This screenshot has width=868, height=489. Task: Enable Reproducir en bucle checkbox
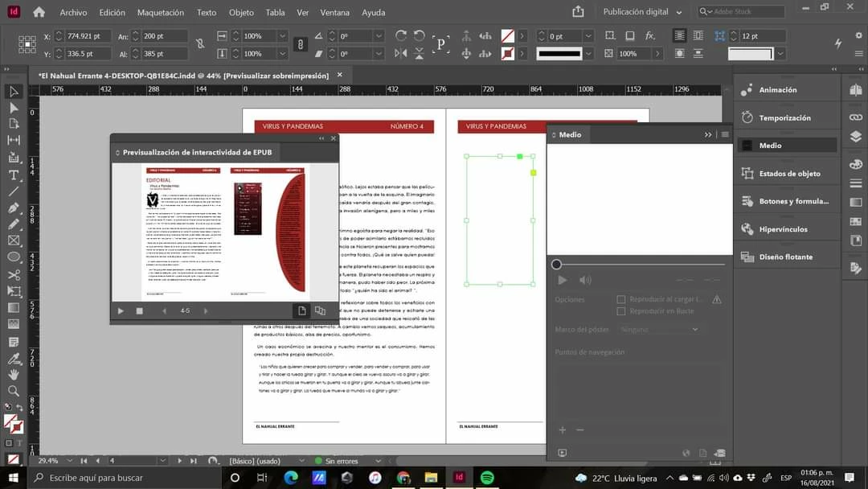click(x=621, y=311)
